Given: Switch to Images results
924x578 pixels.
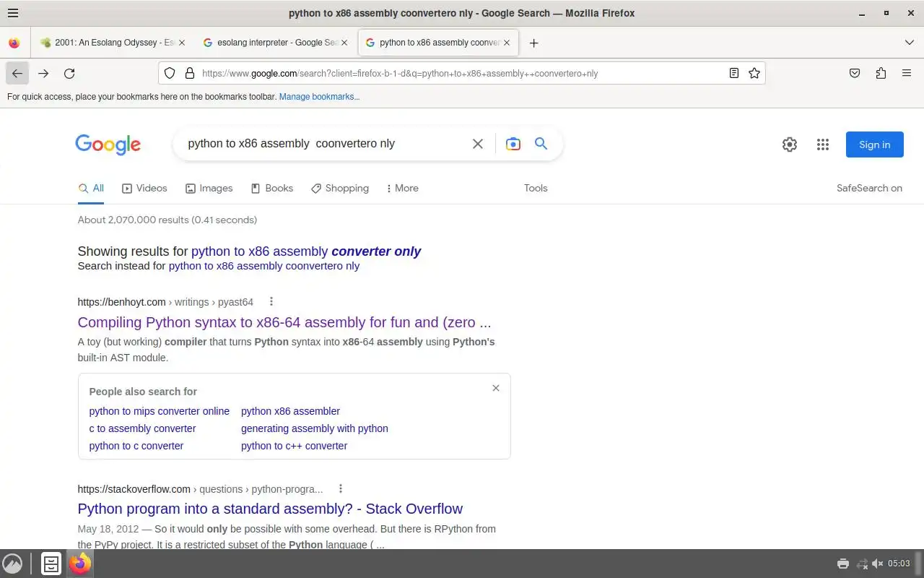Looking at the screenshot, I should click(x=209, y=189).
